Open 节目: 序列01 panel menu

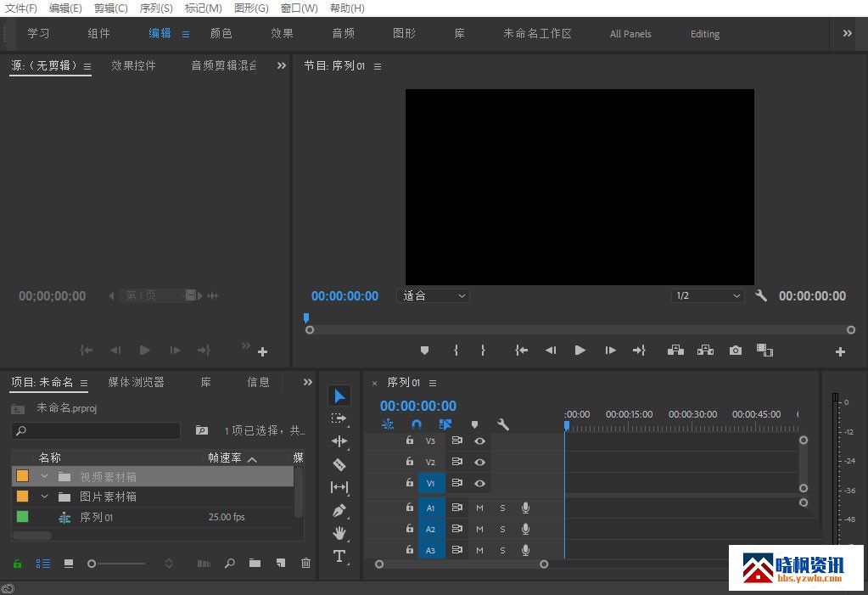click(378, 66)
